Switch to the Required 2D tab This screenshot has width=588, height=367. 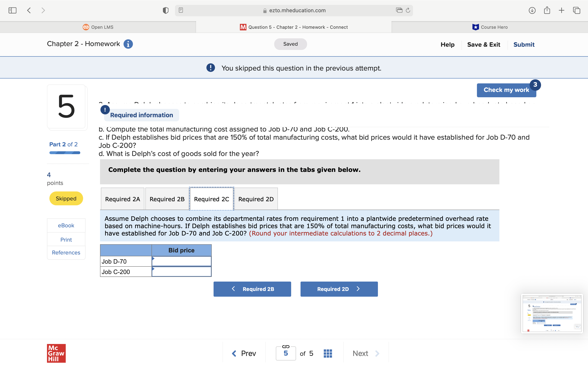[256, 199]
